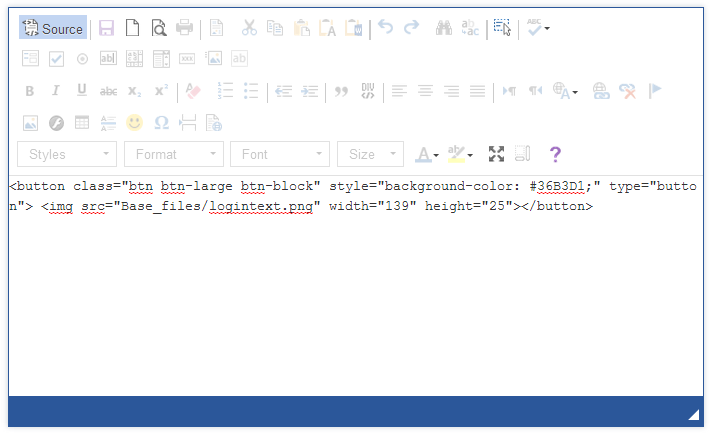Insert Special Character omega
Image resolution: width=714 pixels, height=436 pixels.
161,123
